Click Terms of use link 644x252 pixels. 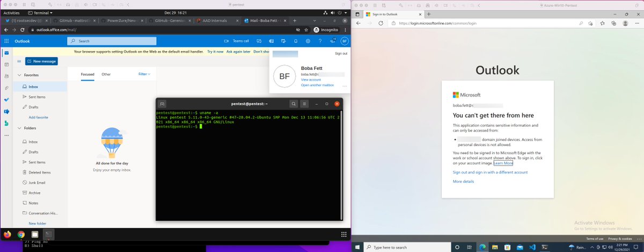tap(594, 239)
